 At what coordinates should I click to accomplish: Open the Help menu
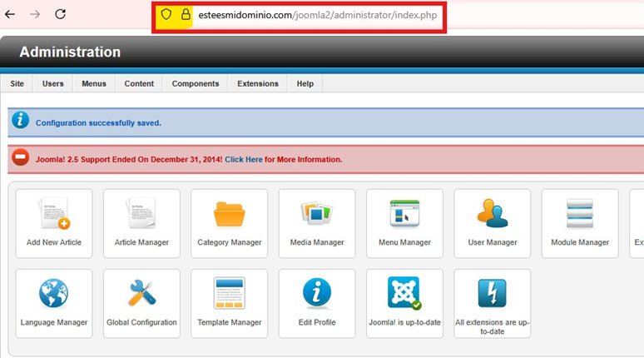coord(305,83)
